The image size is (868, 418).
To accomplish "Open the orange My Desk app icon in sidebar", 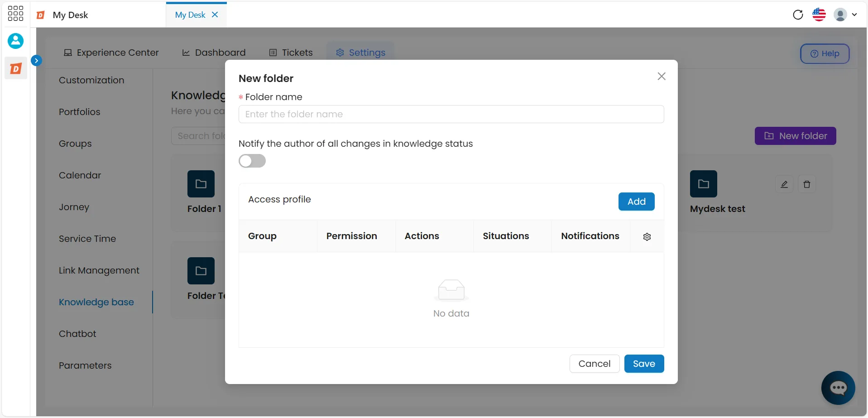I will (x=16, y=68).
